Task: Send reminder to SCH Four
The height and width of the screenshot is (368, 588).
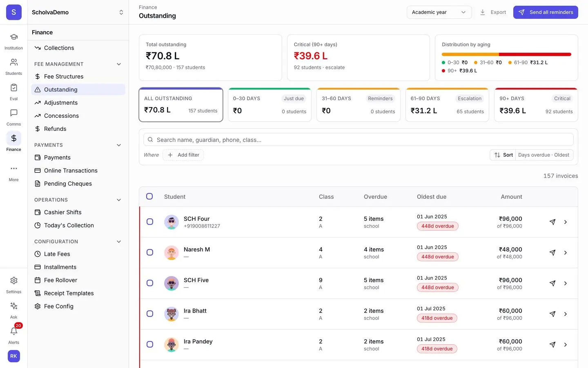Action: pos(552,222)
